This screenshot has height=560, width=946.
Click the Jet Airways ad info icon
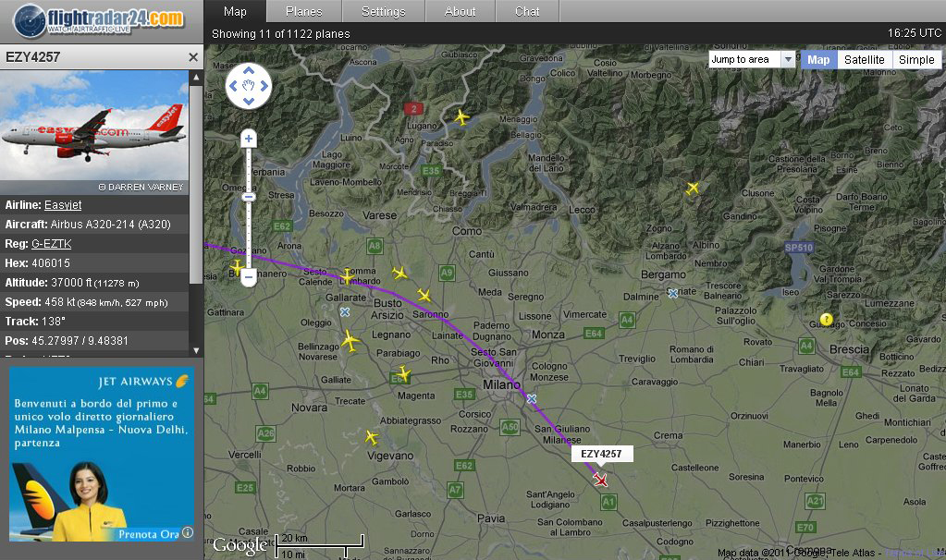click(188, 532)
